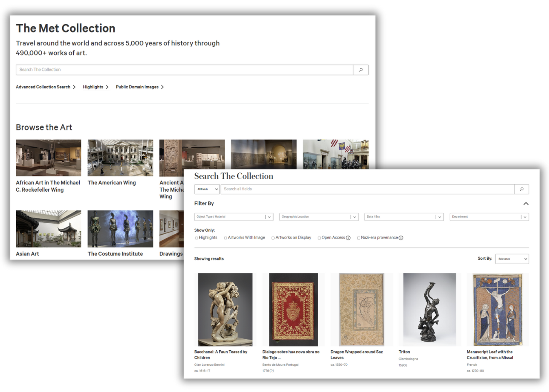Open the Highlights link under search bar
549x392 pixels.
(93, 87)
